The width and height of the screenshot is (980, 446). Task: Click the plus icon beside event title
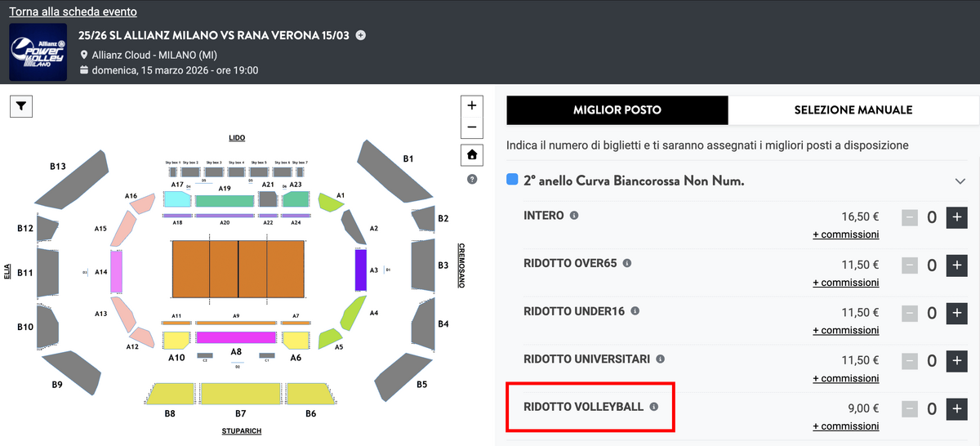coord(361,35)
